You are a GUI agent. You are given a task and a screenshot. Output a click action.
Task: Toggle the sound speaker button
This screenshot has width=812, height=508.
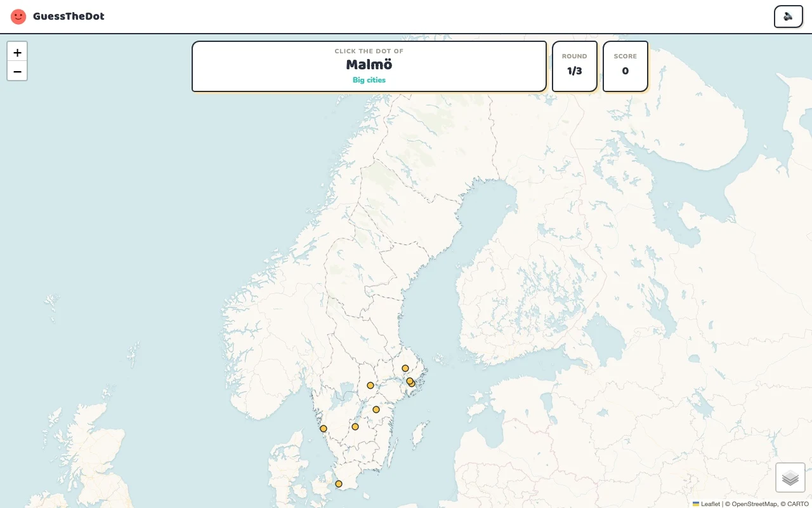click(788, 17)
